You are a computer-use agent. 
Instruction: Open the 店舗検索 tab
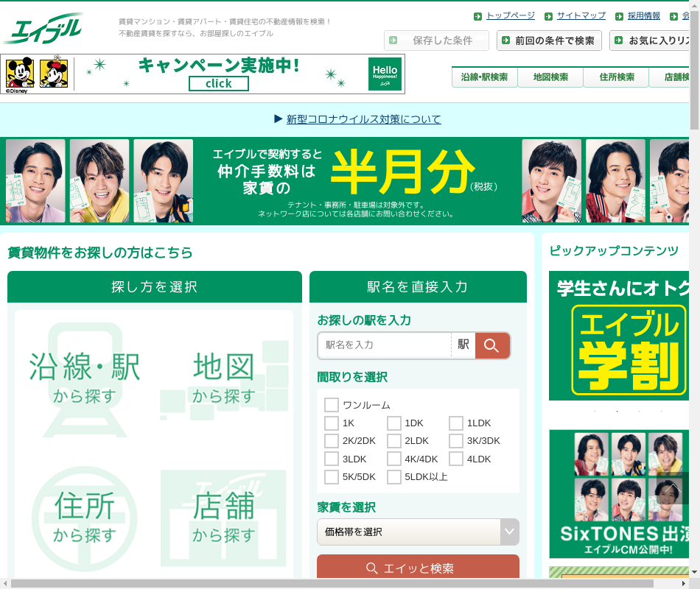(670, 77)
